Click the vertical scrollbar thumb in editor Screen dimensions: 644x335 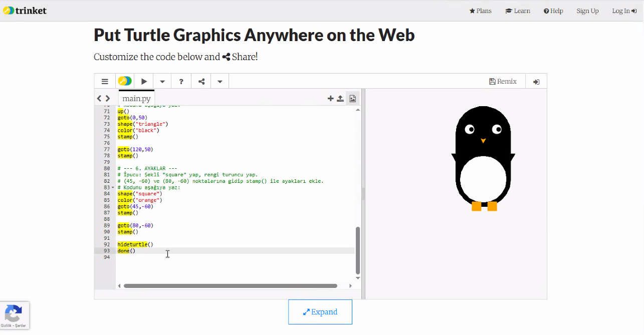(358, 250)
